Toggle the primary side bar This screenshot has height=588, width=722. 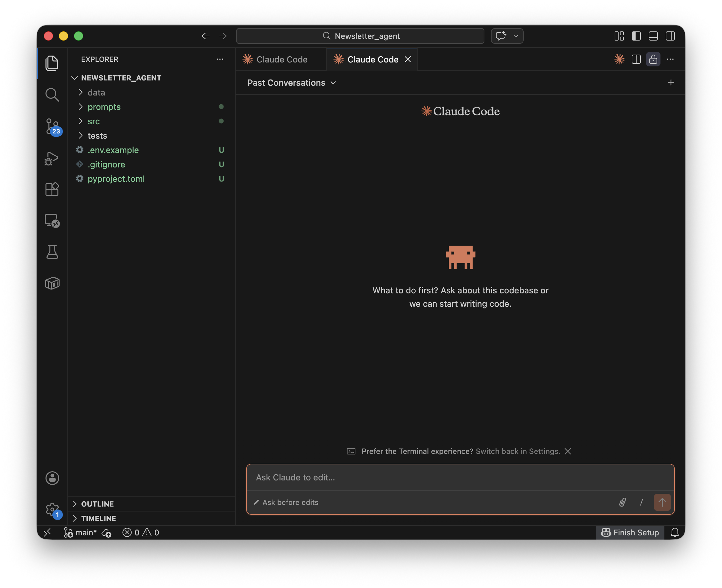636,36
